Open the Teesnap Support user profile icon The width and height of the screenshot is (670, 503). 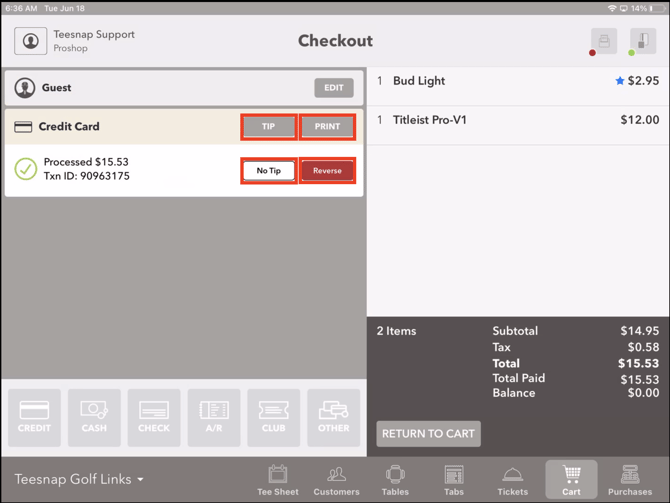tap(30, 41)
